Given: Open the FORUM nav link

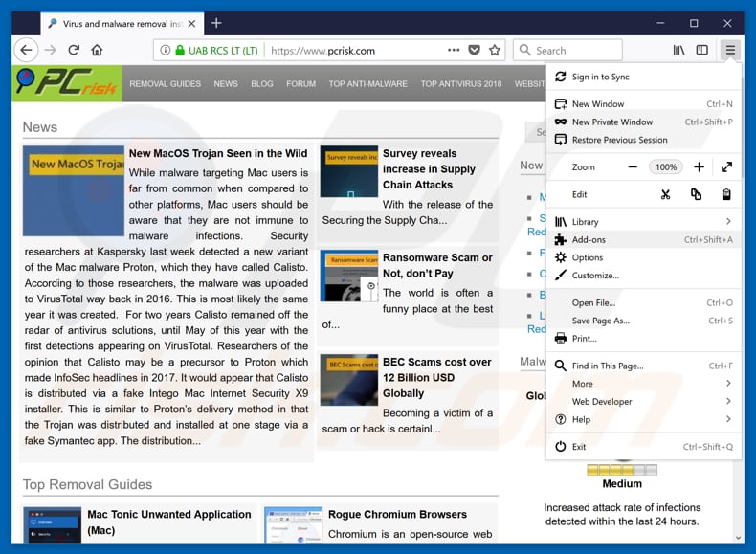Looking at the screenshot, I should pyautogui.click(x=300, y=84).
